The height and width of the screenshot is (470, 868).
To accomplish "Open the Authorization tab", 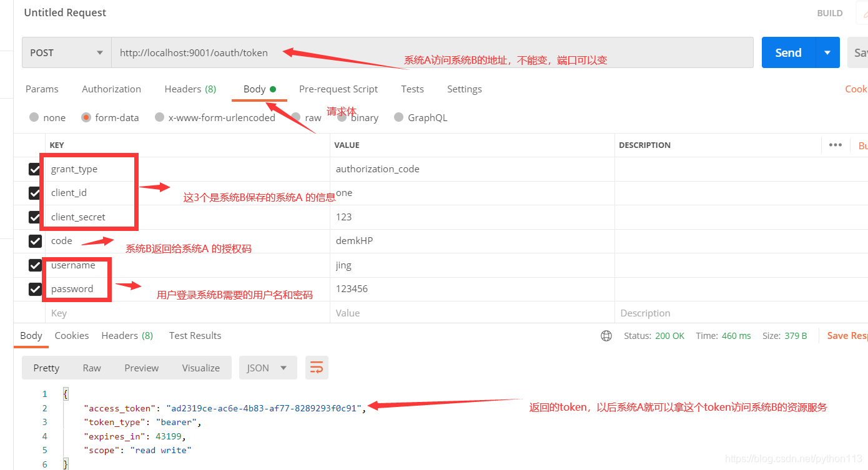I will click(112, 89).
